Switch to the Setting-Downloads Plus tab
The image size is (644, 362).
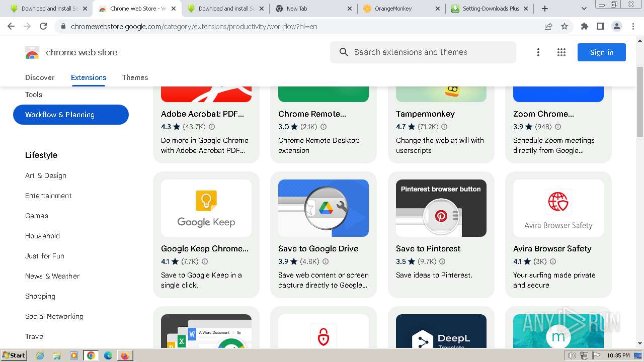[491, 9]
